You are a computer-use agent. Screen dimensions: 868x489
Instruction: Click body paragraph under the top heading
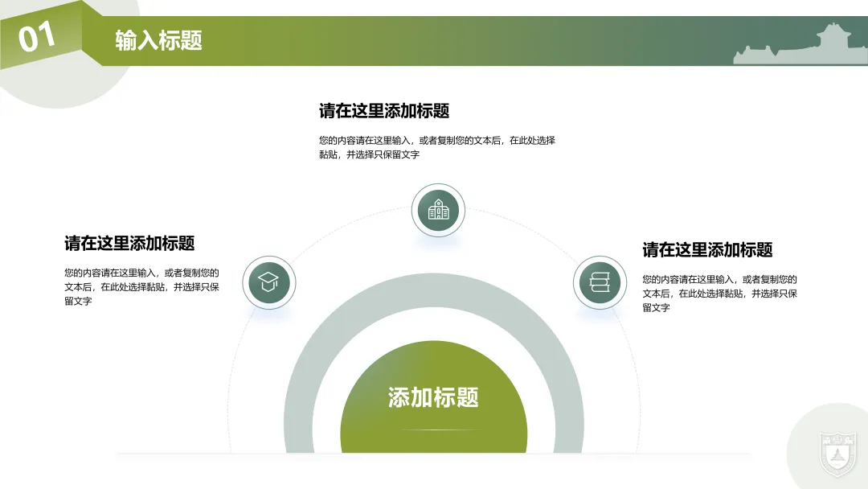(436, 147)
